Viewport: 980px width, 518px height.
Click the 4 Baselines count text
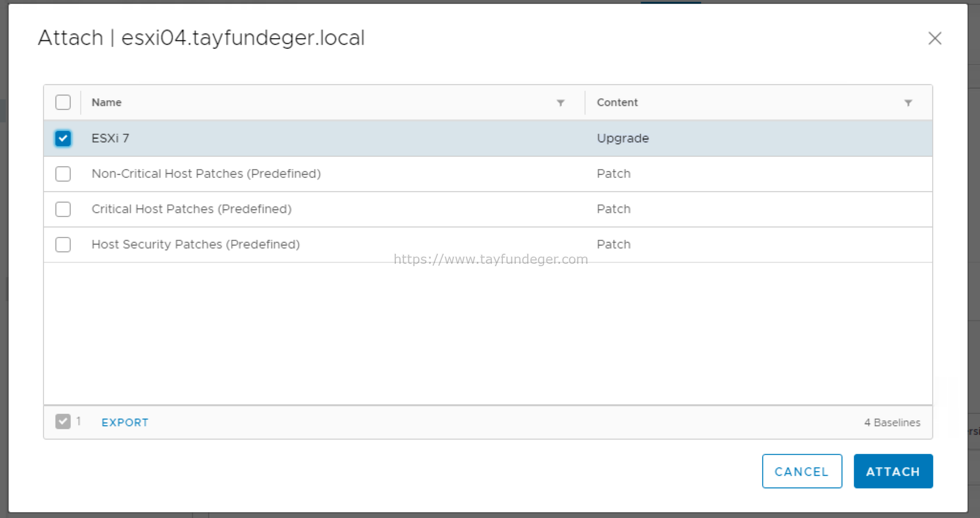click(892, 422)
